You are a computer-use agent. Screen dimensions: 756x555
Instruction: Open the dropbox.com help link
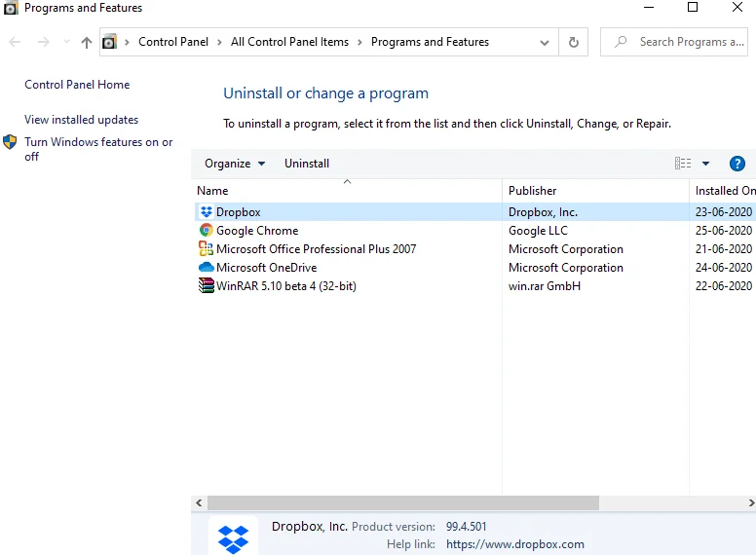tap(515, 544)
